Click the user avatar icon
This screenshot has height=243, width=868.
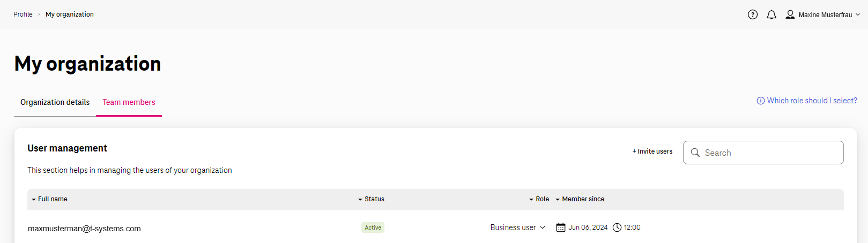(790, 14)
